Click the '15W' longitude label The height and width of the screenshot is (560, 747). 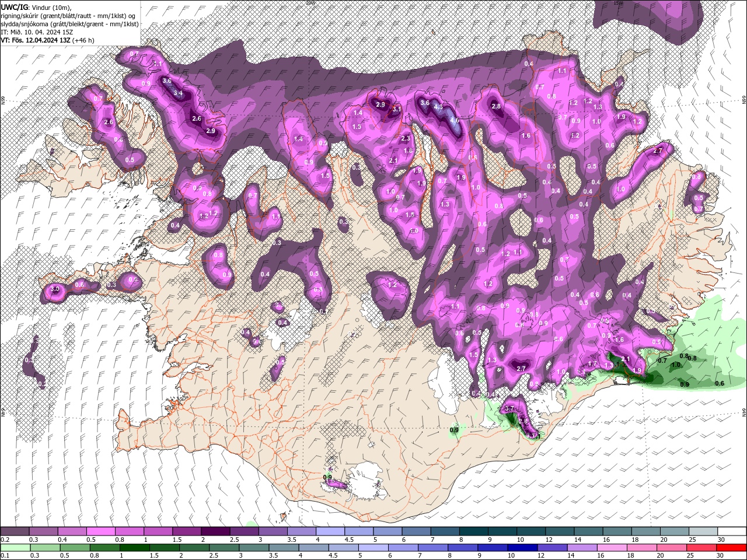[619, 3]
